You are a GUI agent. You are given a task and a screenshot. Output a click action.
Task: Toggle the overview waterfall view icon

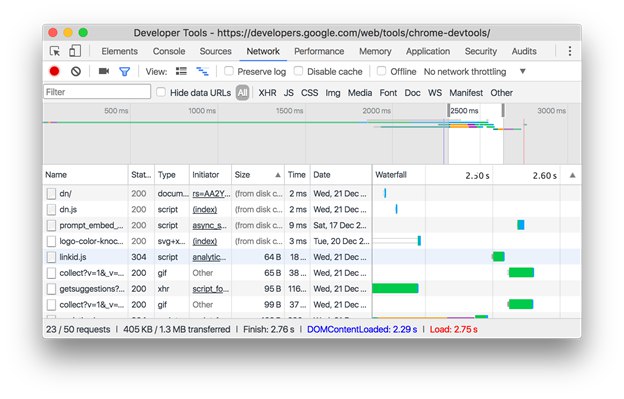202,71
